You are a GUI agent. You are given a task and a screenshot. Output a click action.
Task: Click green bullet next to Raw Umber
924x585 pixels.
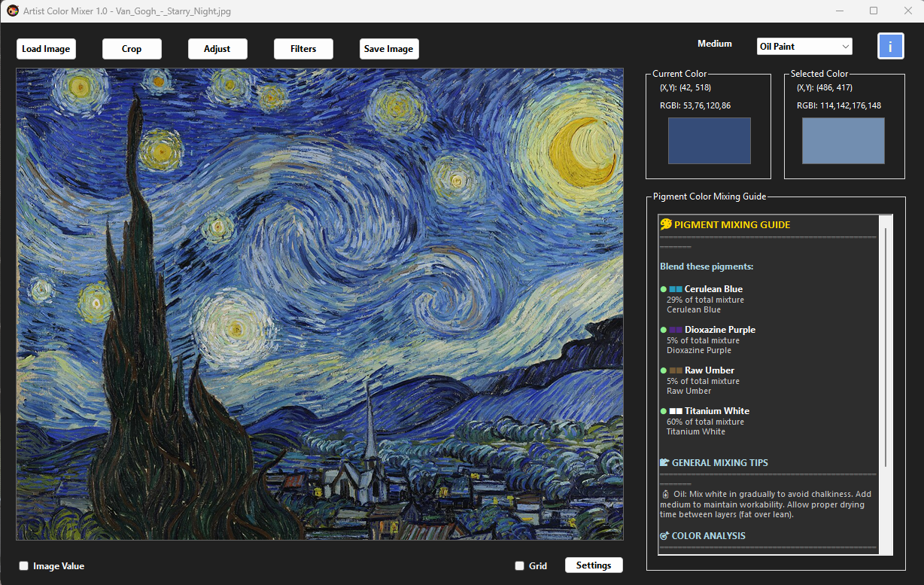pyautogui.click(x=664, y=370)
